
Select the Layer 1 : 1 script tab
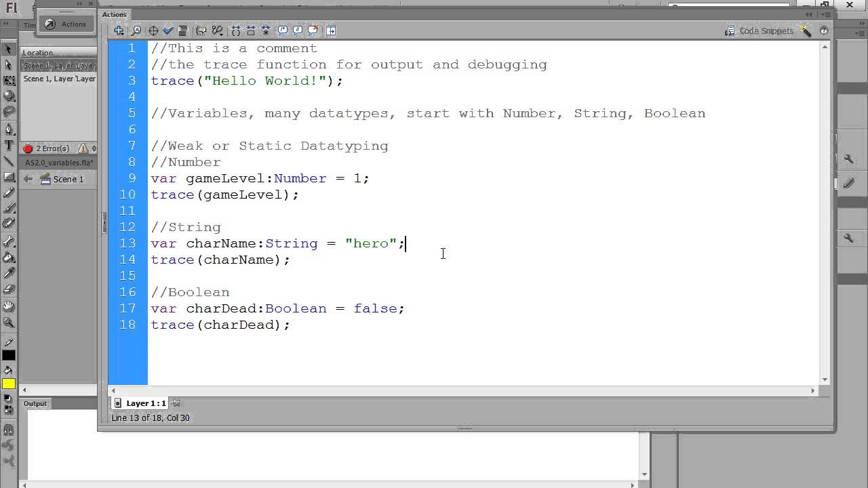(x=140, y=403)
